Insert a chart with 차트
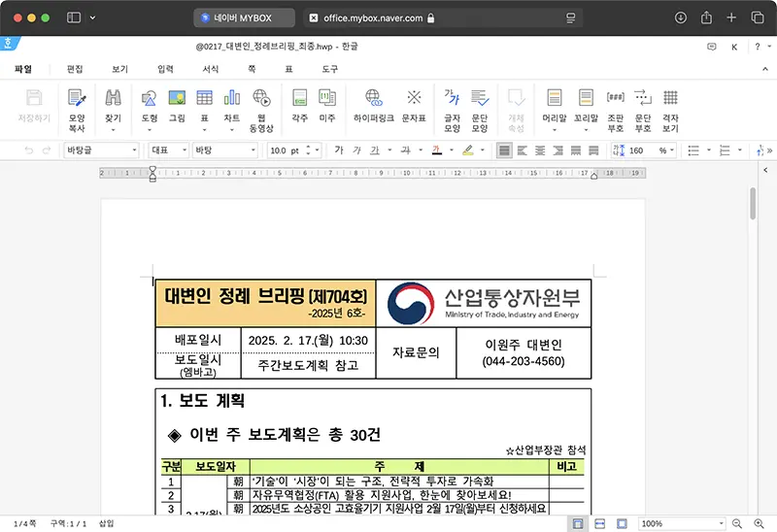Image resolution: width=777 pixels, height=532 pixels. pyautogui.click(x=232, y=110)
